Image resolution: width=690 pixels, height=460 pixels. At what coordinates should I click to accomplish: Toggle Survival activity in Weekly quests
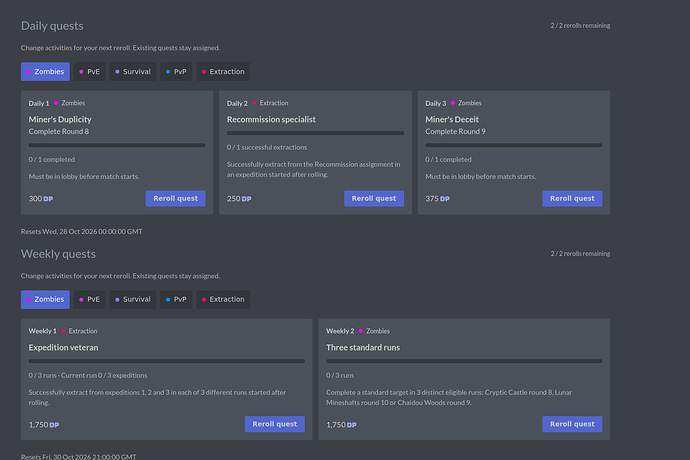point(133,299)
